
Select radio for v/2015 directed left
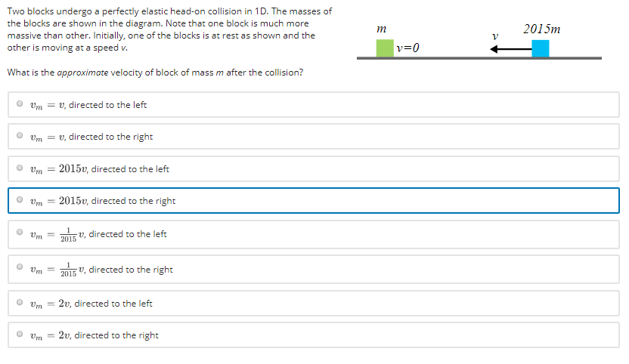(x=19, y=233)
